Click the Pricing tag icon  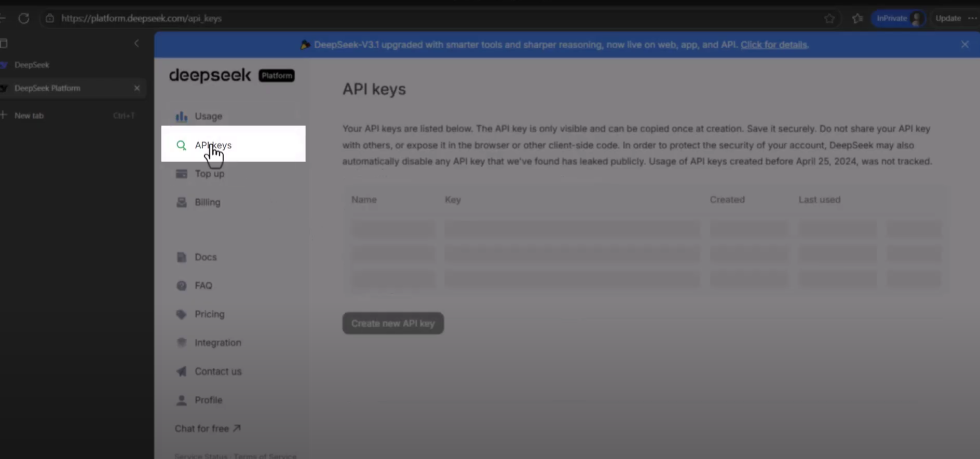coord(181,314)
